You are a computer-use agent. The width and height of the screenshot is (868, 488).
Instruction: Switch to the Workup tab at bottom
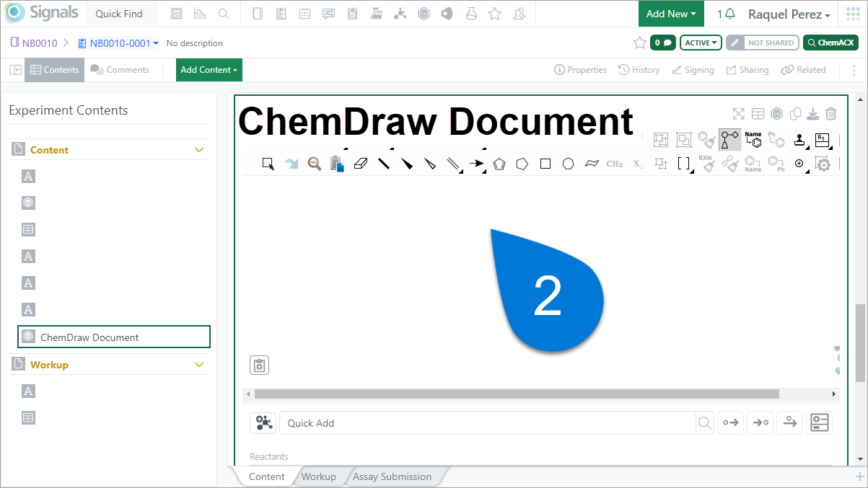point(319,476)
